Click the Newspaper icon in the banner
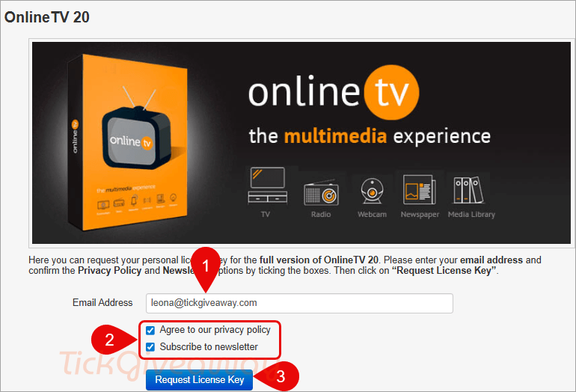The width and height of the screenshot is (576, 392). click(420, 189)
